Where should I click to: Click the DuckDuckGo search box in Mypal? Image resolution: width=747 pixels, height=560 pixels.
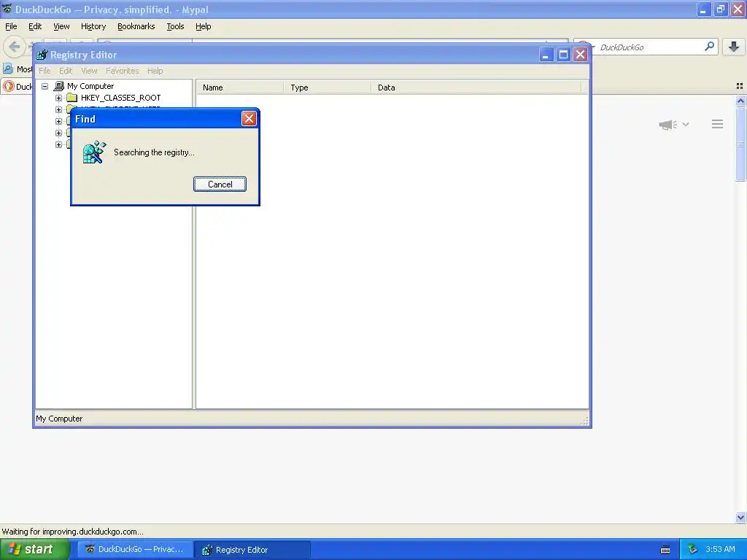pos(648,47)
